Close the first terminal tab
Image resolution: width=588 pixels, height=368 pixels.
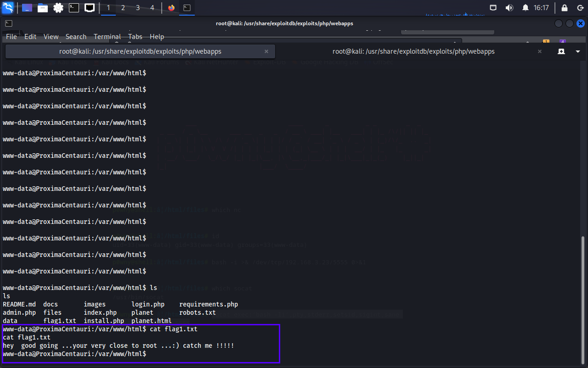coord(266,51)
